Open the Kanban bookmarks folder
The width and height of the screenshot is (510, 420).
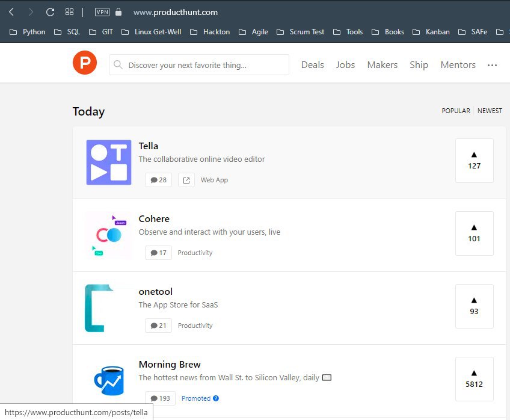click(431, 32)
